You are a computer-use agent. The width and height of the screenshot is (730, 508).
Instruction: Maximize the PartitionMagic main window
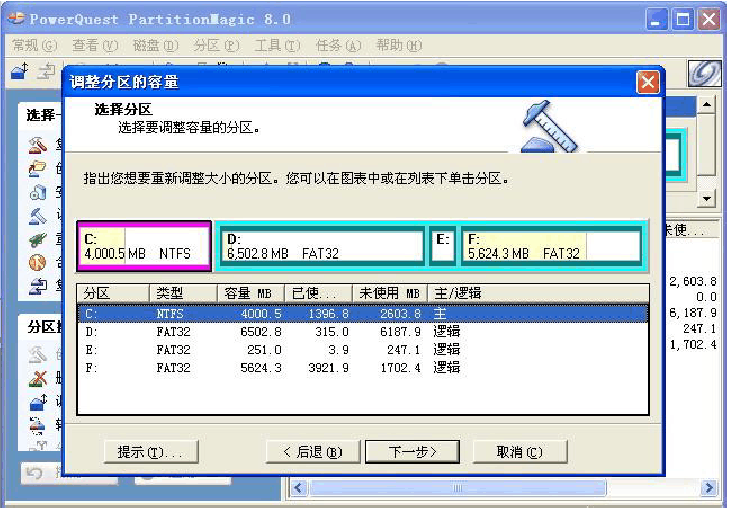pos(683,20)
